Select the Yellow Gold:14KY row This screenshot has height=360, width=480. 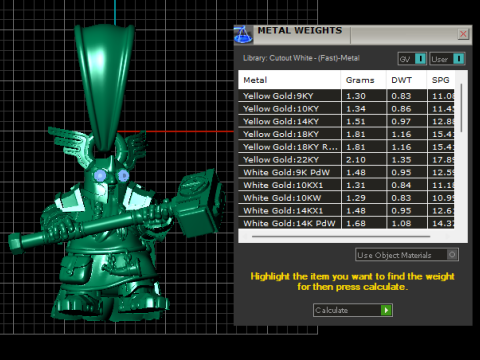[346, 121]
